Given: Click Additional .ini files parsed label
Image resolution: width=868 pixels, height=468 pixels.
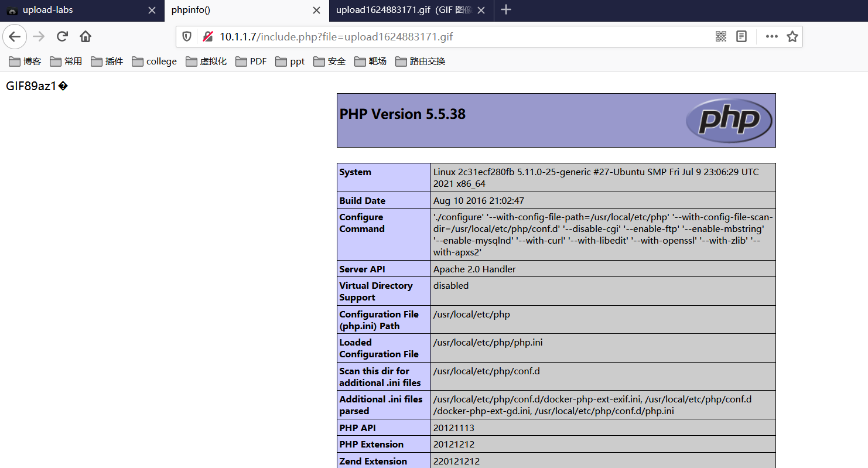Looking at the screenshot, I should (x=381, y=405).
